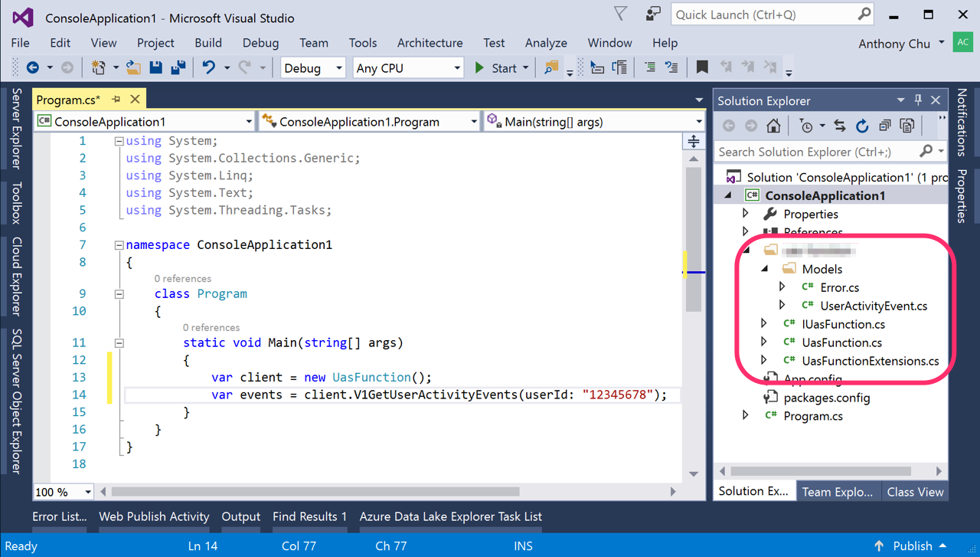Click Collapse All in Solution Explorer
This screenshot has width=980, height=557.
tap(885, 126)
